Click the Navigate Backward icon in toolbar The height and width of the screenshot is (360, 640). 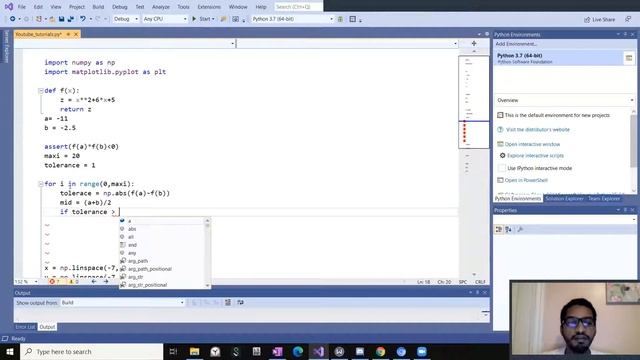coord(13,19)
